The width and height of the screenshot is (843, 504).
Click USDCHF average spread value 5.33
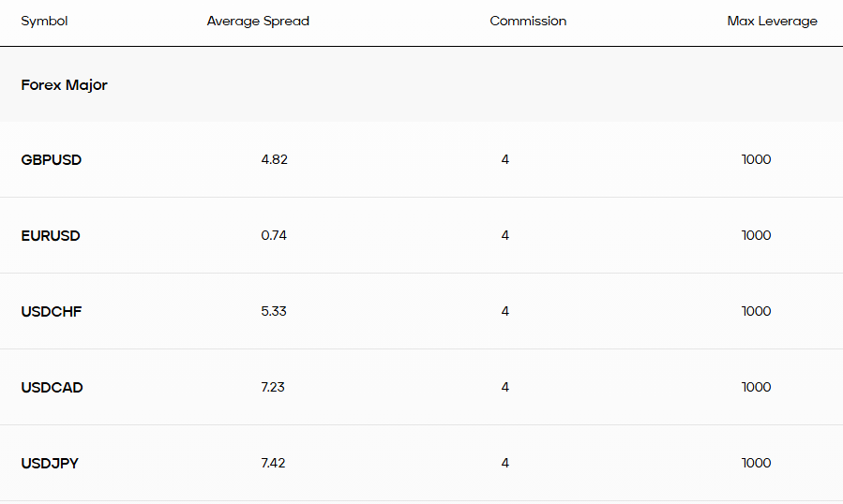274,312
